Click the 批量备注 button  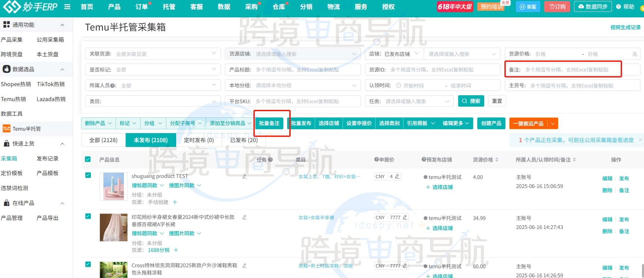click(269, 123)
